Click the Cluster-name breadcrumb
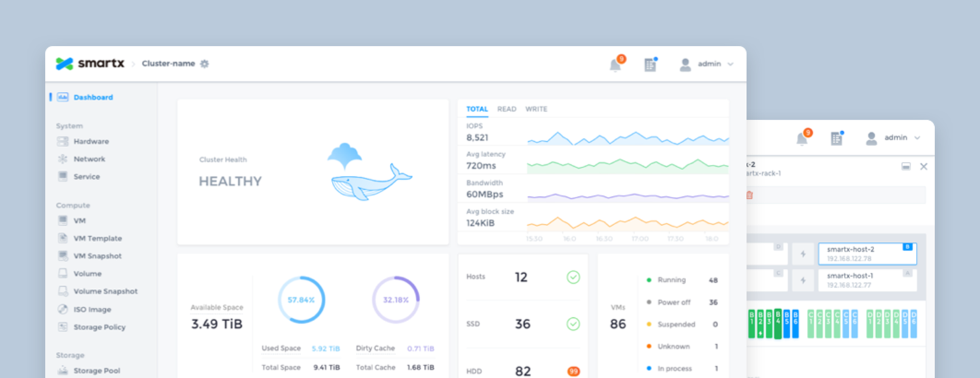 [169, 63]
